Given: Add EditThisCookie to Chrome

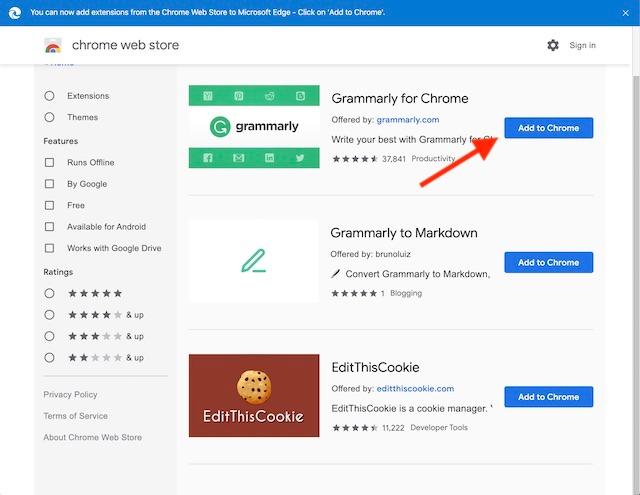Looking at the screenshot, I should coord(549,397).
